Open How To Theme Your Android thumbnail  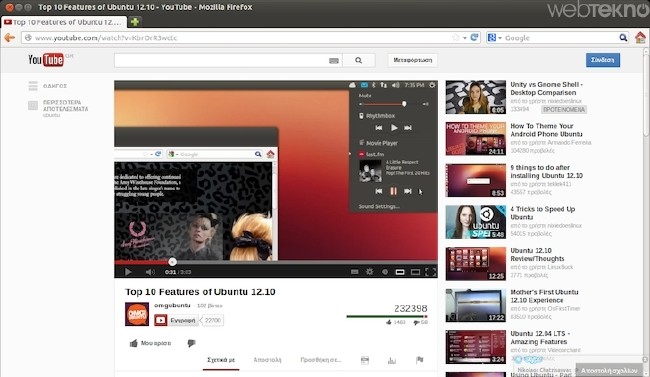pyautogui.click(x=476, y=139)
